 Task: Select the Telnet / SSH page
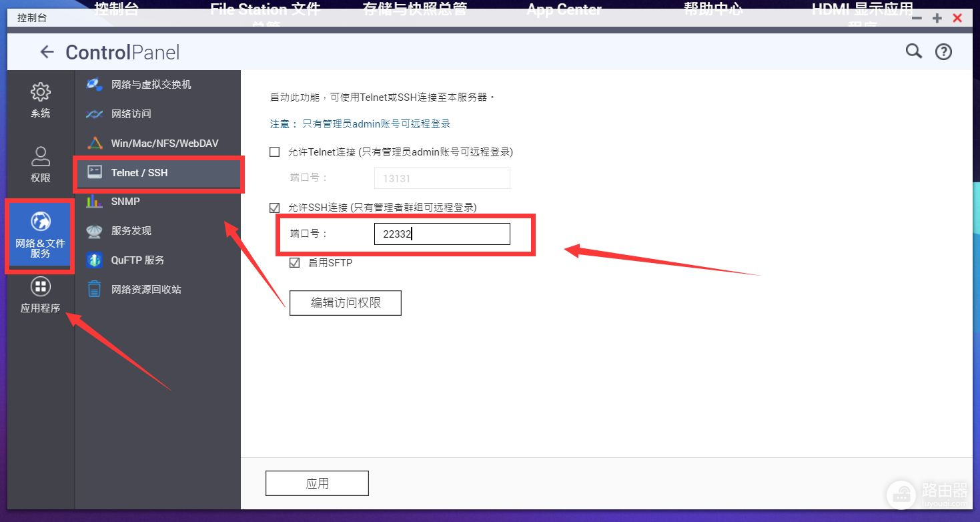tap(157, 173)
